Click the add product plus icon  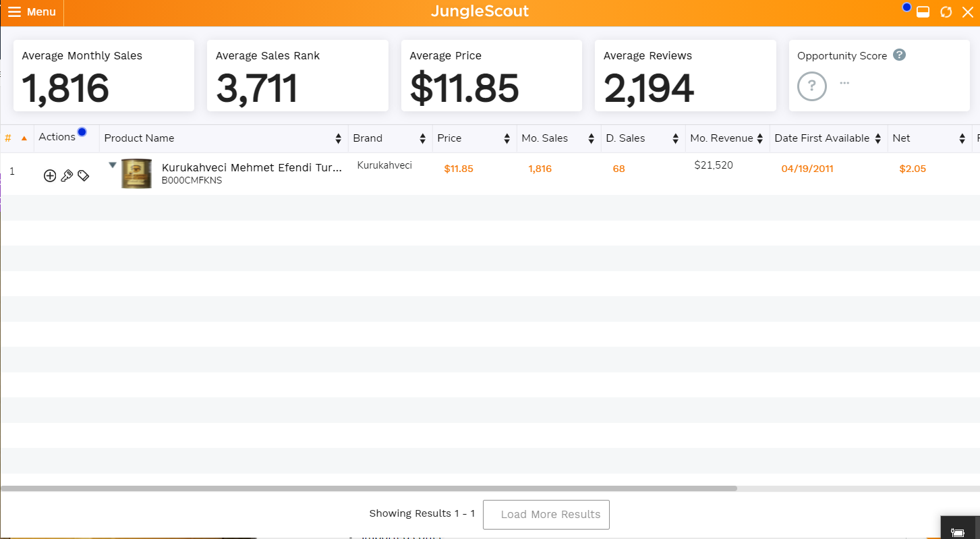(x=50, y=176)
